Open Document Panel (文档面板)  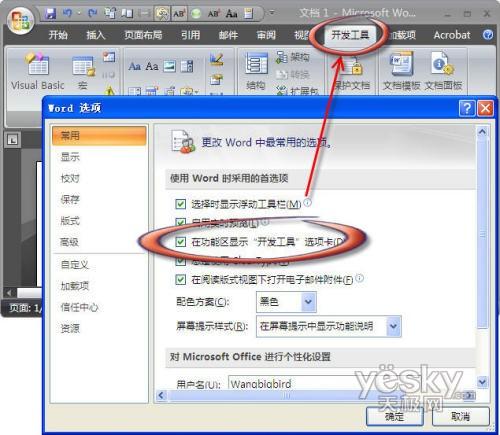443,71
